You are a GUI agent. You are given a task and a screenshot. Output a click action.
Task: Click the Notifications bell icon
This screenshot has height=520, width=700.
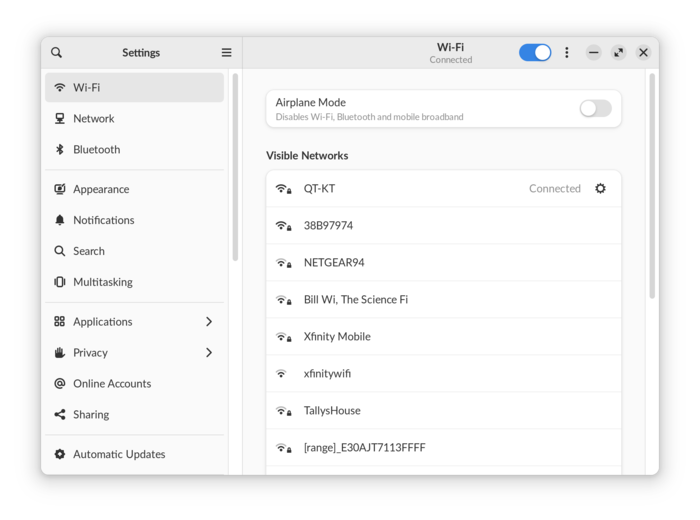coord(60,220)
